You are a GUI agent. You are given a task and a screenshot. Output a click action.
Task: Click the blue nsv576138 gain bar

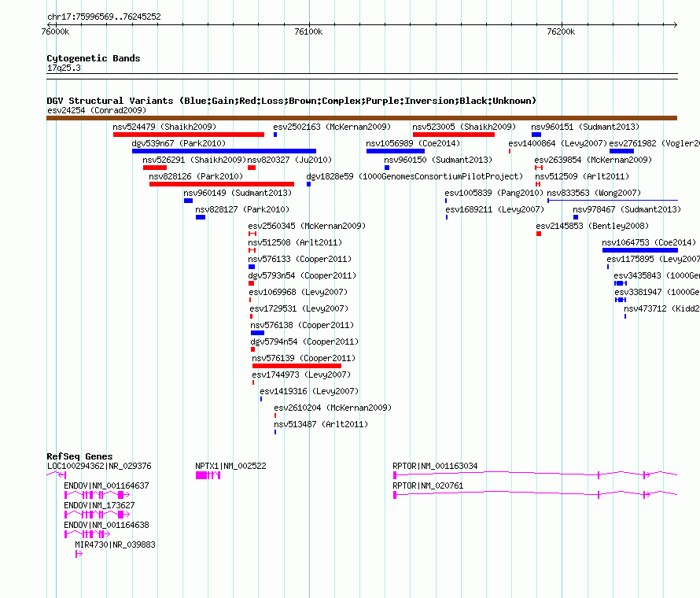[258, 333]
